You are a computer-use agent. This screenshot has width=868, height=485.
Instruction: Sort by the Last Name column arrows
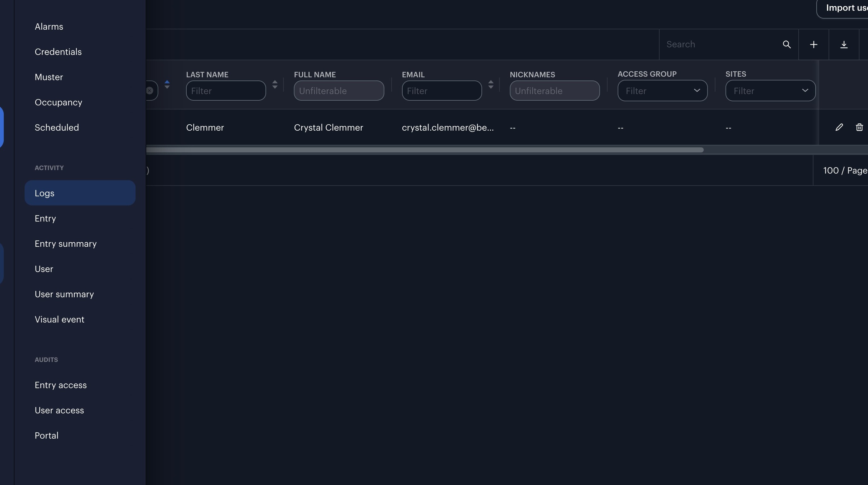pyautogui.click(x=275, y=84)
